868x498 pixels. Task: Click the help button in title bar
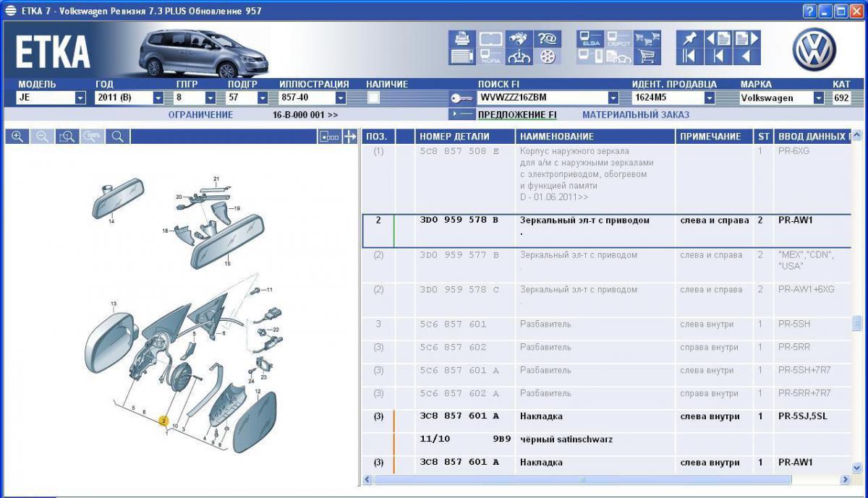tap(810, 11)
